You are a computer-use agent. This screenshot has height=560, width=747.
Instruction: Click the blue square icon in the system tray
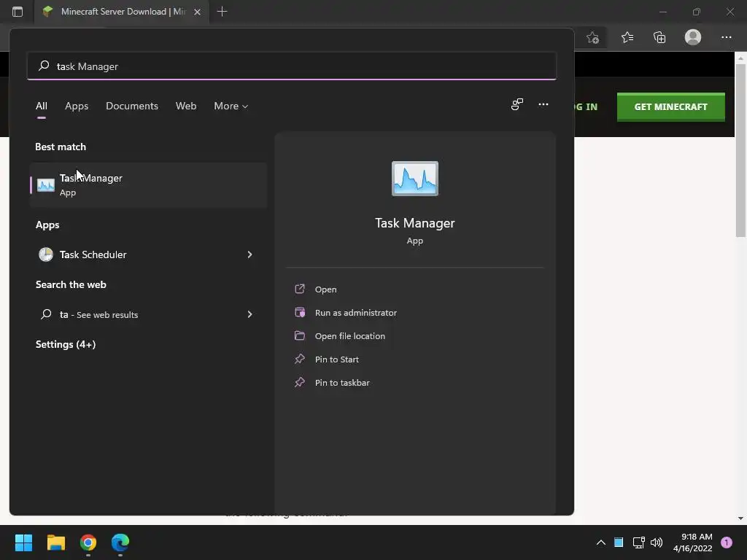point(619,542)
